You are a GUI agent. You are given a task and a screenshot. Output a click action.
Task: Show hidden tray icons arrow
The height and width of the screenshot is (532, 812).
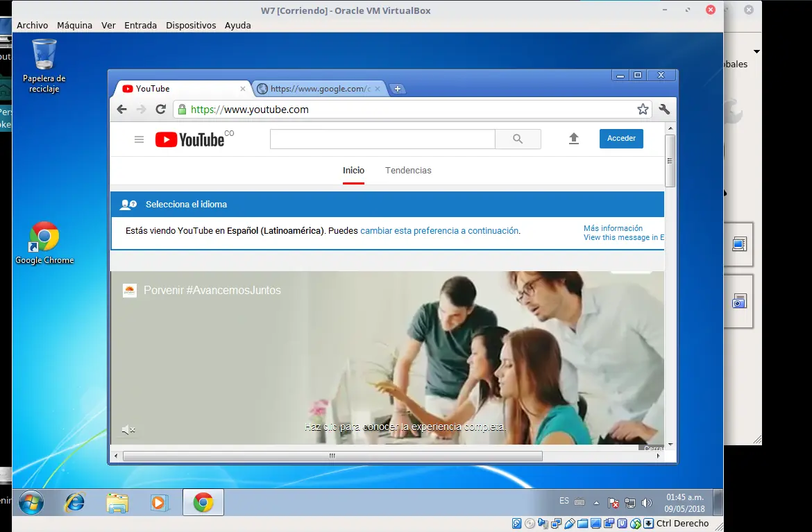pos(597,502)
